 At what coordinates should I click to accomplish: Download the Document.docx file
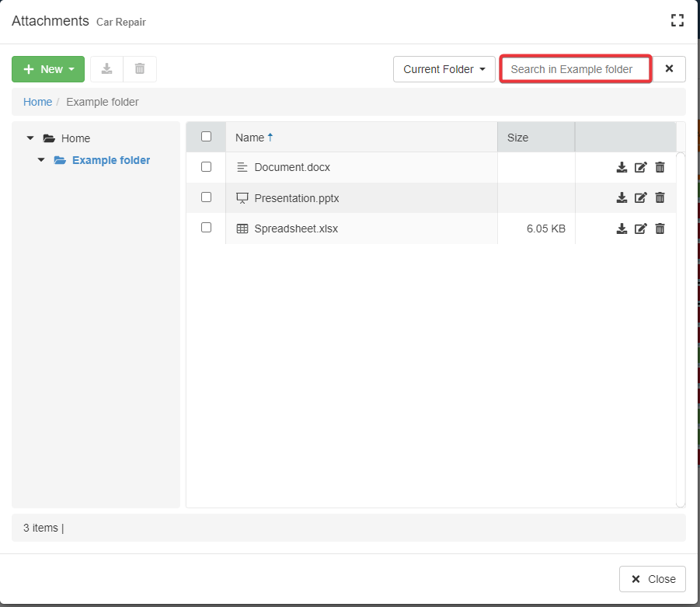click(x=622, y=167)
